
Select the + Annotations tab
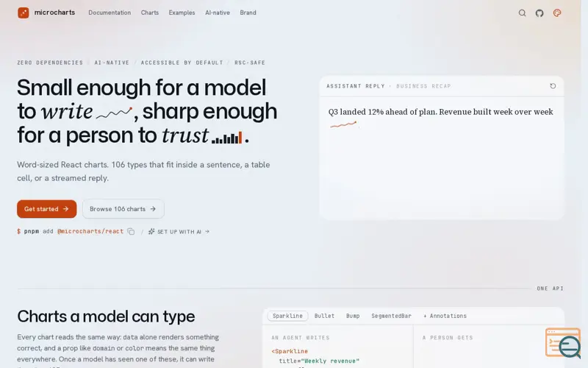[445, 316]
